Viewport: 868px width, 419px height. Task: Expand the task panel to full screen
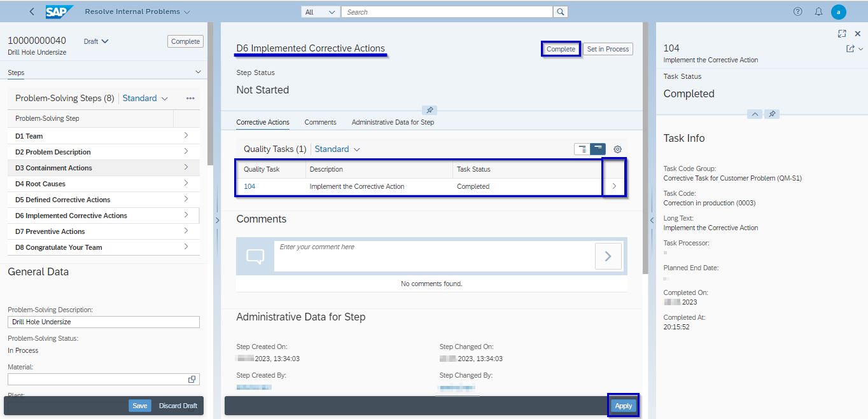point(841,33)
